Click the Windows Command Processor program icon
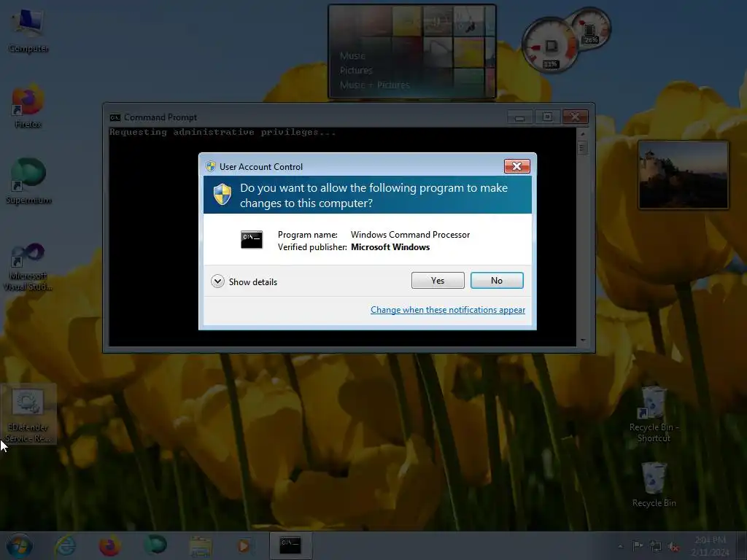Image resolution: width=747 pixels, height=560 pixels. 252,239
